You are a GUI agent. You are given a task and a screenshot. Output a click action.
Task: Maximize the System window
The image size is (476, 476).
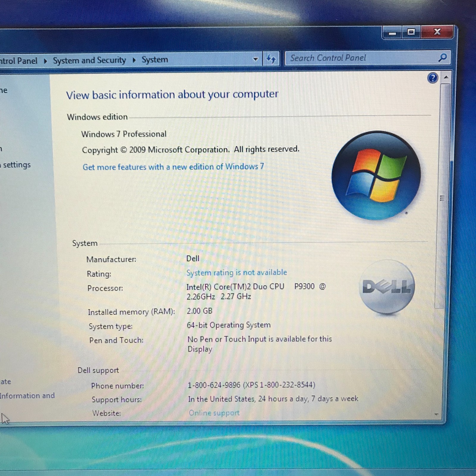[x=411, y=32]
